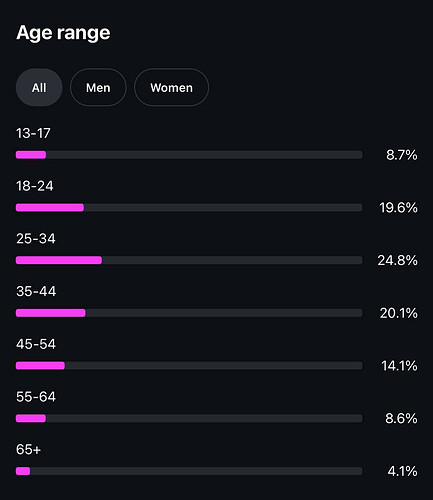Image resolution: width=433 pixels, height=500 pixels.
Task: Click the 35-44 pink progress bar
Action: pyautogui.click(x=51, y=313)
